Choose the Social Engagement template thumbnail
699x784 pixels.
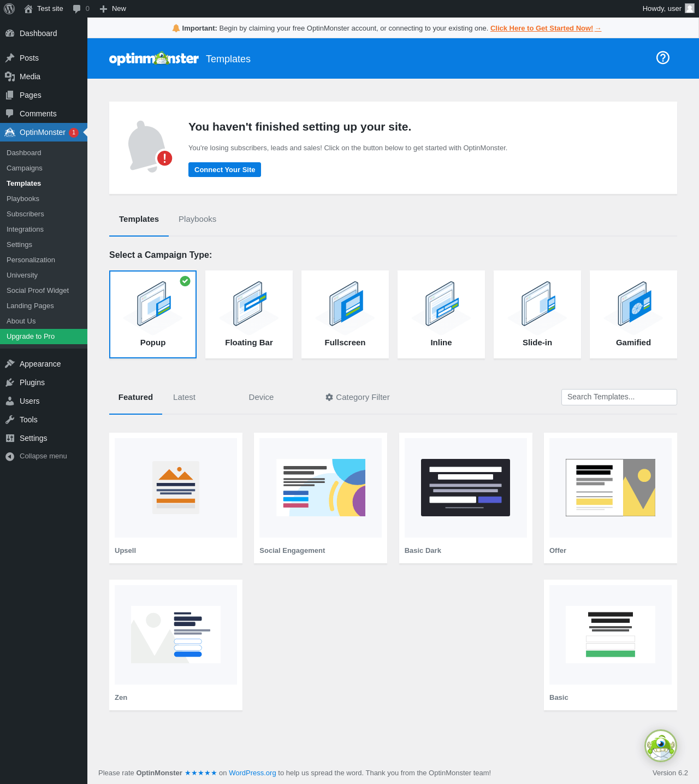[321, 488]
